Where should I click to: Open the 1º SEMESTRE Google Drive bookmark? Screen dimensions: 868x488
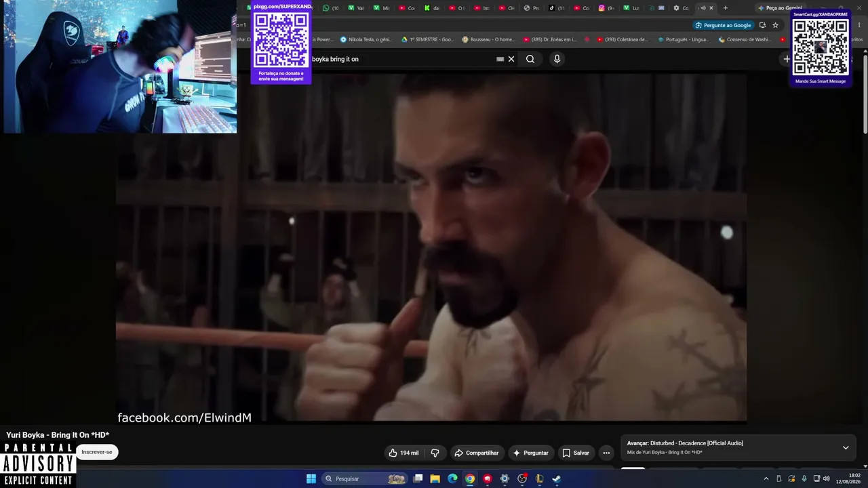click(x=428, y=39)
